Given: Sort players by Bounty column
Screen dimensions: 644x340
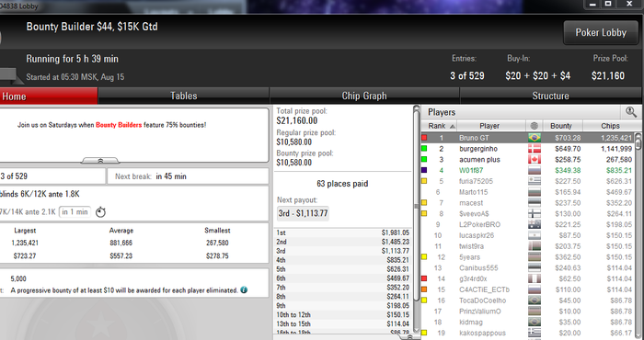Looking at the screenshot, I should [563, 126].
